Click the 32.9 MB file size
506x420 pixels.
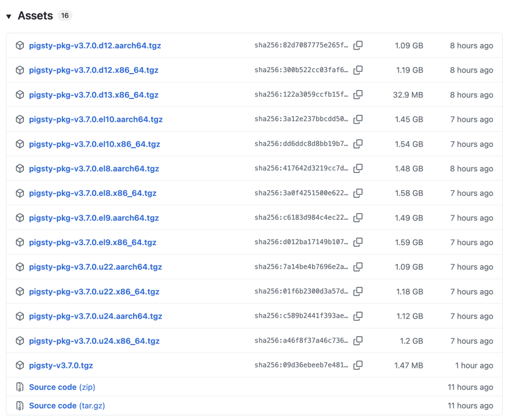click(408, 95)
